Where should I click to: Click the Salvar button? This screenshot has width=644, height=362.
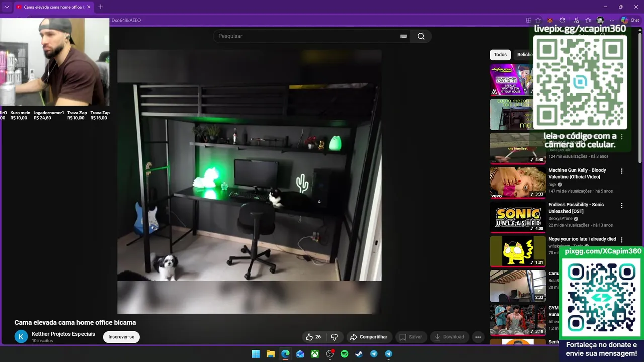pos(411,337)
